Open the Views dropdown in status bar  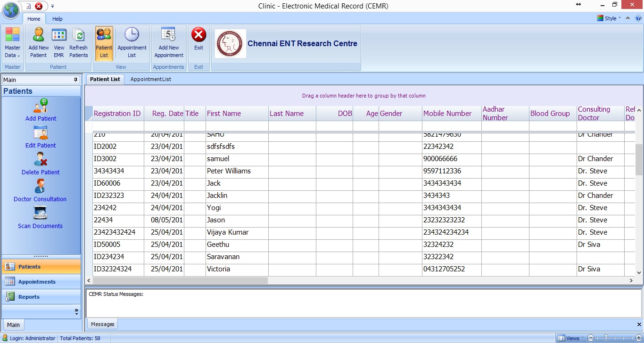click(x=570, y=338)
